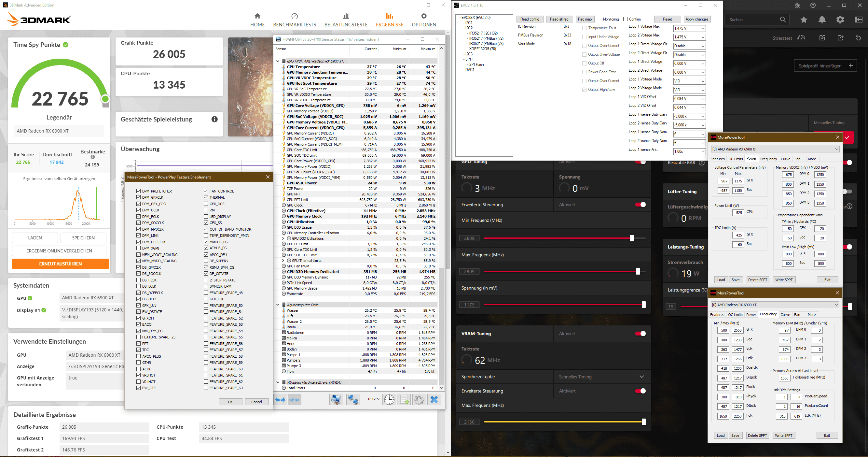Switch to the Curve tab in upper MorePowerTool
868x457 pixels.
pos(785,159)
